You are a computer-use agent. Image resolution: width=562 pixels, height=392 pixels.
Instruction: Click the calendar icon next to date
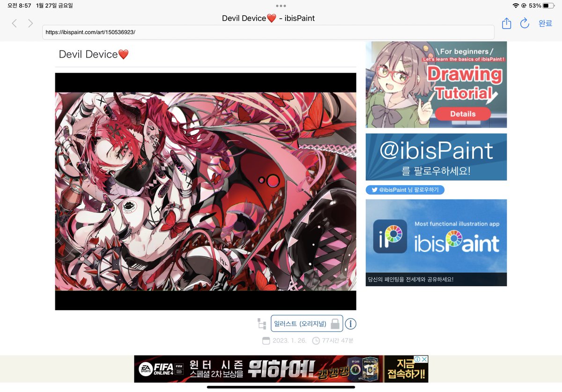coord(266,341)
